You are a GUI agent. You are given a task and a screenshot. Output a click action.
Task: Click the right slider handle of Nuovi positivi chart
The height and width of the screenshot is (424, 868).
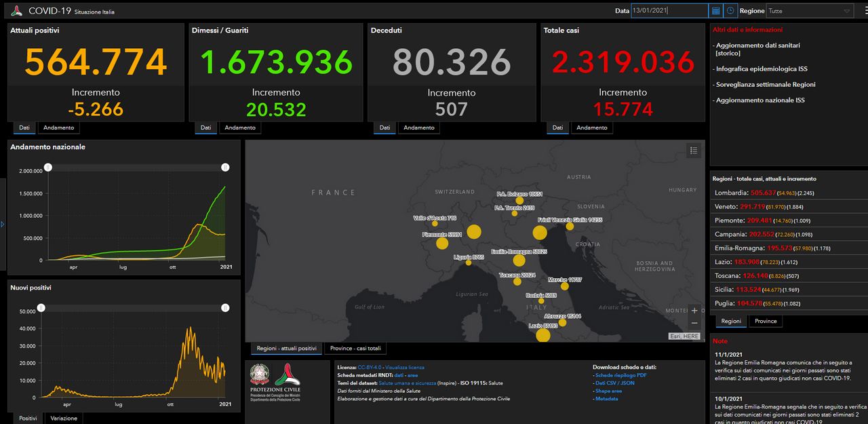[x=224, y=308]
